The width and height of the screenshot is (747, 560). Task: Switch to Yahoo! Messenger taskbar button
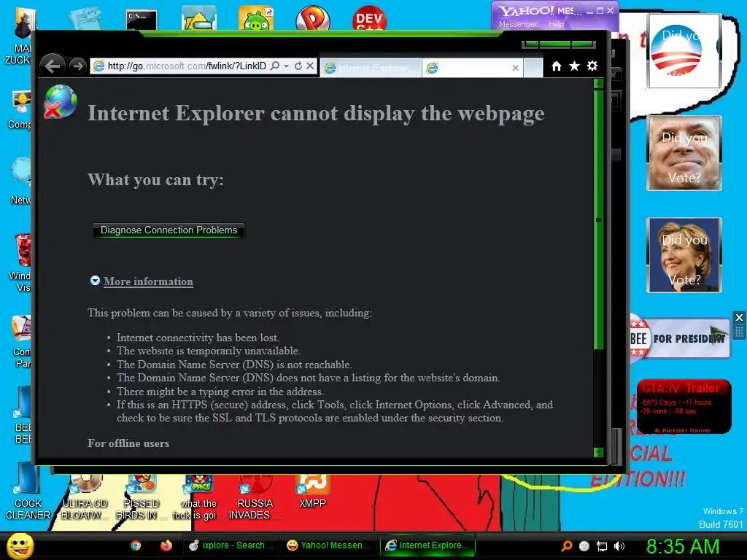pyautogui.click(x=329, y=545)
